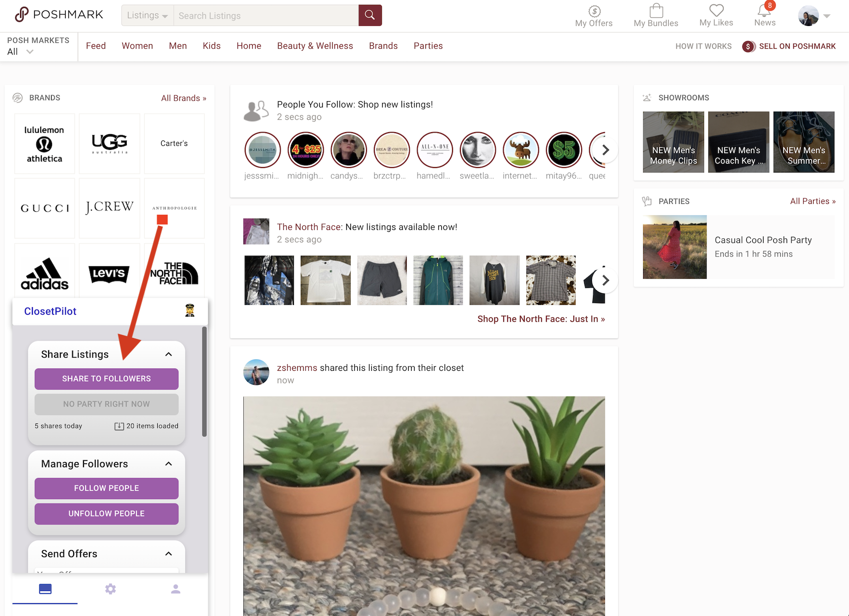Open the profile avatar menu

[814, 16]
